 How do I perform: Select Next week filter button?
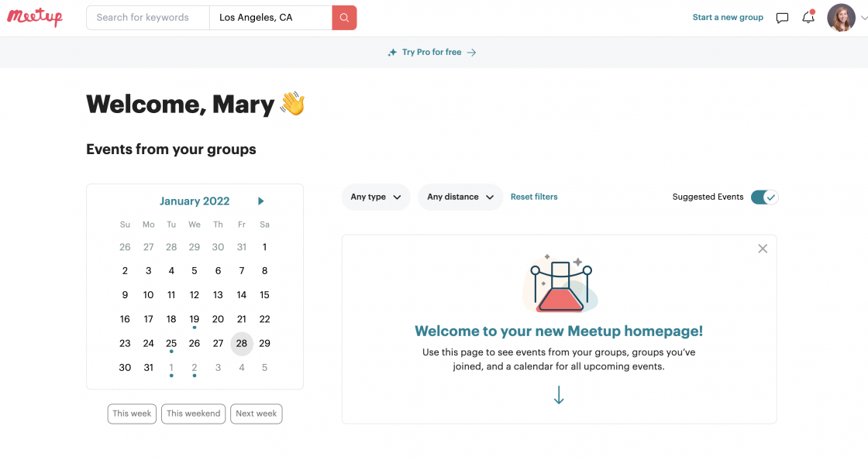coord(257,414)
